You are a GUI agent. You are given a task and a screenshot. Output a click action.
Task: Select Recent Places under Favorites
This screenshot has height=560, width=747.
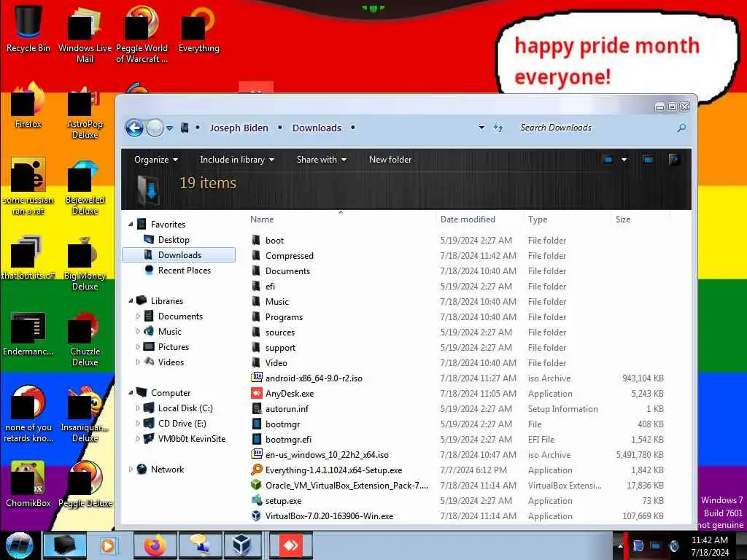click(184, 270)
